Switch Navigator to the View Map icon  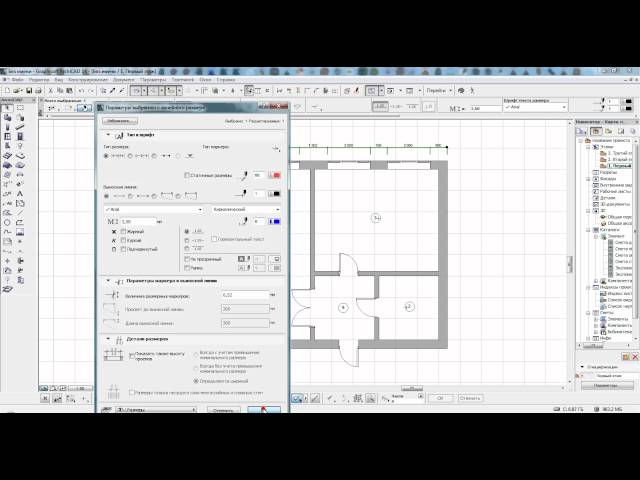click(608, 131)
